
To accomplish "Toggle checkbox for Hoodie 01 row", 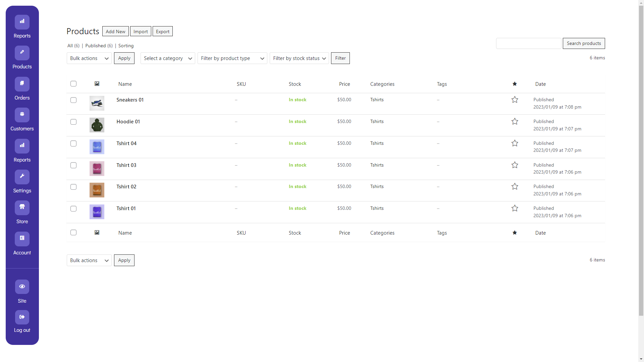I will [x=73, y=122].
